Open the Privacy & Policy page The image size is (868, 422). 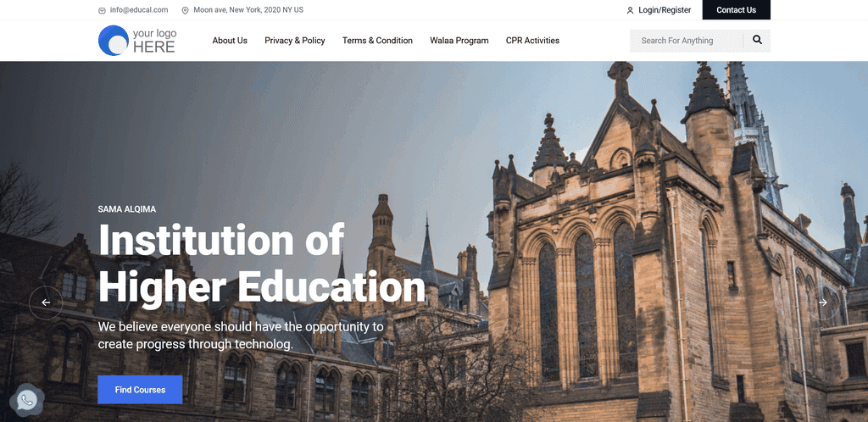pos(294,41)
